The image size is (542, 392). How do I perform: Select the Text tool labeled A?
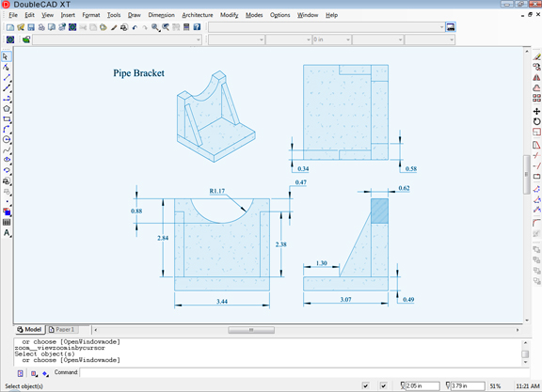[x=7, y=233]
